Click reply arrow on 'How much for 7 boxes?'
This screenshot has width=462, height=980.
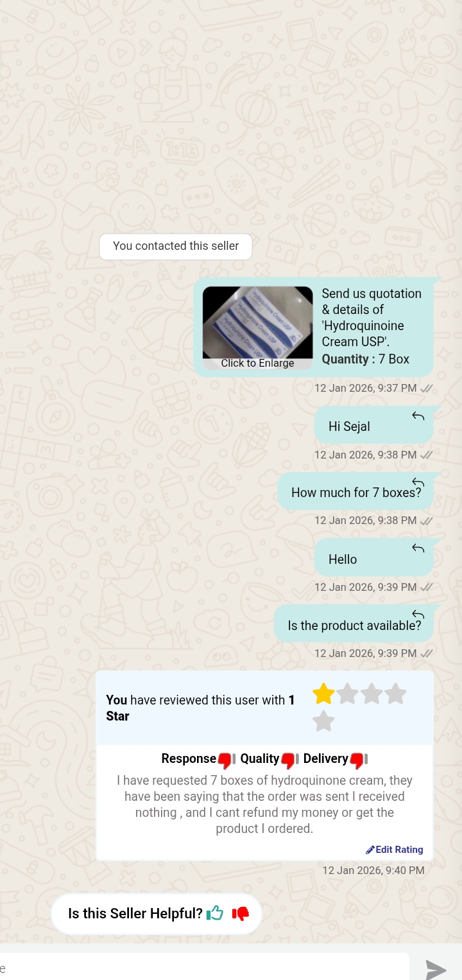click(418, 482)
